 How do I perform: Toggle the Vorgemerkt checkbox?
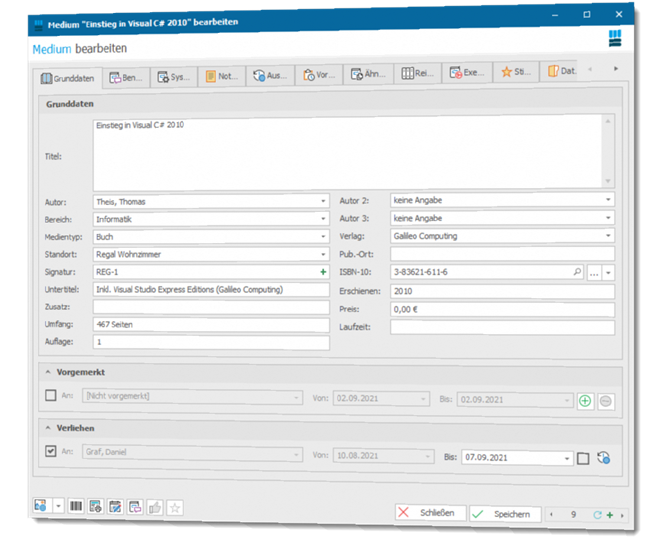click(51, 395)
